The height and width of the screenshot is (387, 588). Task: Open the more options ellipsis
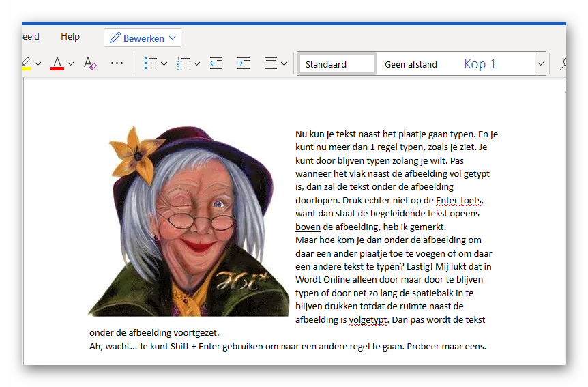117,63
